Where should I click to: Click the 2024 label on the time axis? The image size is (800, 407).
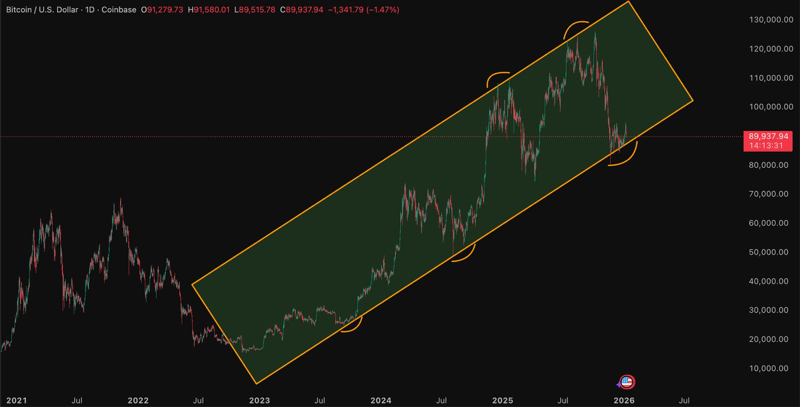tap(380, 399)
